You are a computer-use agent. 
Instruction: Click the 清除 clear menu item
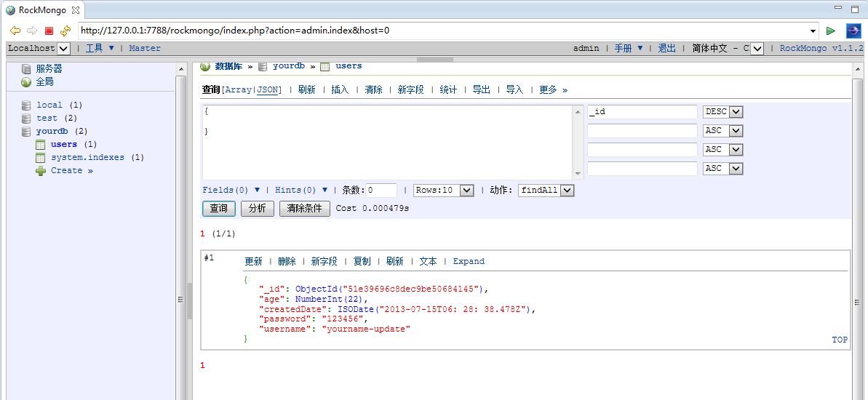click(374, 90)
